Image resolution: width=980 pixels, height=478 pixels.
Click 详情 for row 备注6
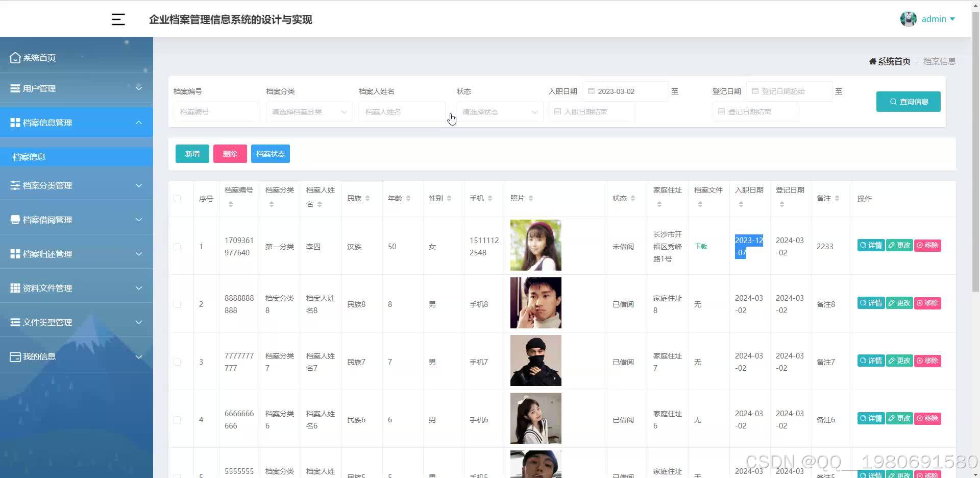tap(871, 419)
